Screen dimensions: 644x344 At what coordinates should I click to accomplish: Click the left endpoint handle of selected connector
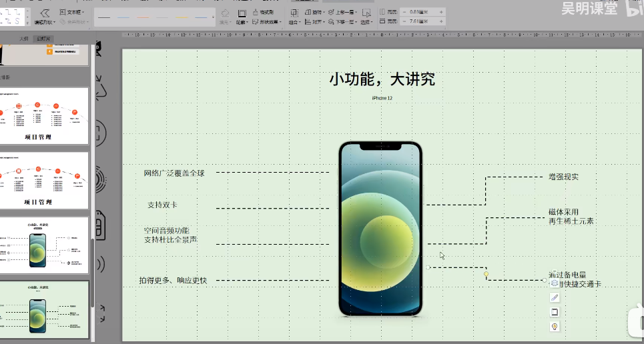[428, 267]
